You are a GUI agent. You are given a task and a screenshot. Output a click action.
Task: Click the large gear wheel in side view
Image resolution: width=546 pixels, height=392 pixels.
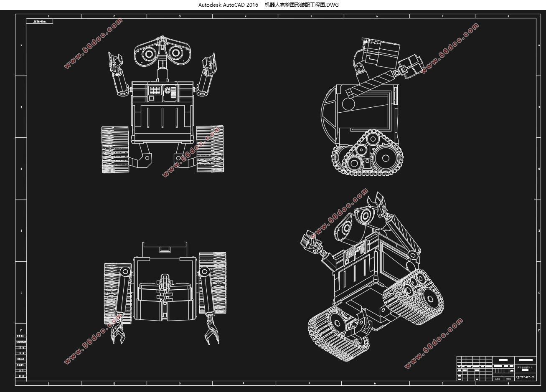point(386,158)
